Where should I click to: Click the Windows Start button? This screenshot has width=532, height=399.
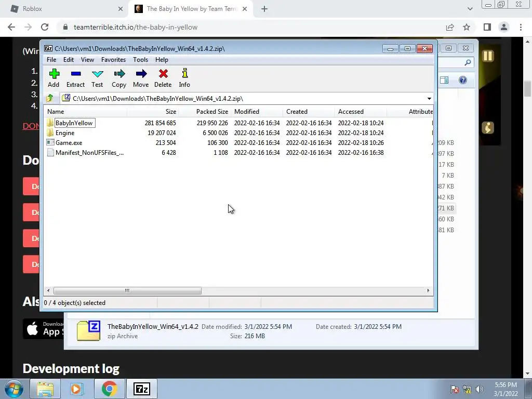[14, 389]
